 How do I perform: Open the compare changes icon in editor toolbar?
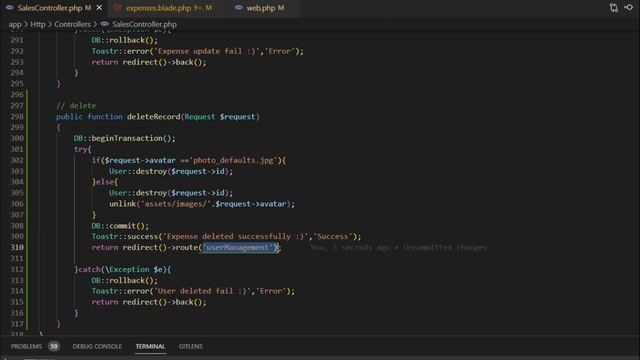pyautogui.click(x=613, y=8)
